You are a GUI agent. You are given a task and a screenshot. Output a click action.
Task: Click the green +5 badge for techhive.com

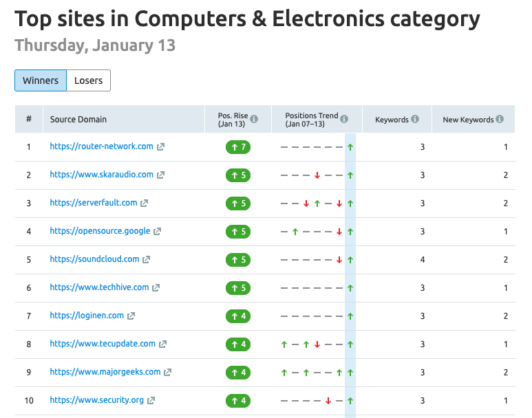click(x=238, y=288)
